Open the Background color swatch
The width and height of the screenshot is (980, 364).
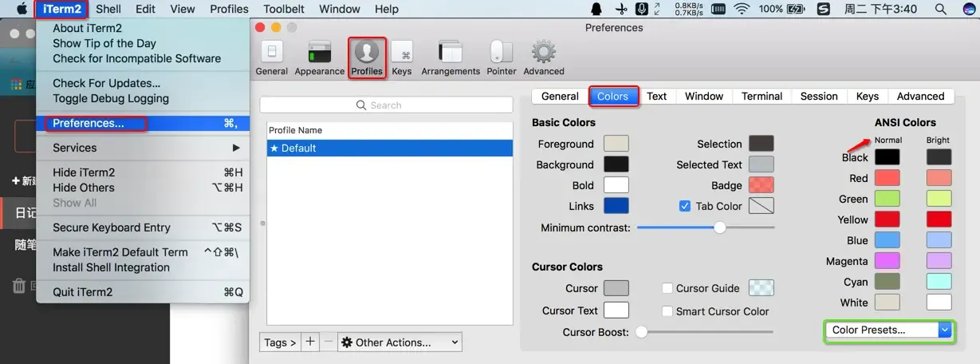pos(616,164)
